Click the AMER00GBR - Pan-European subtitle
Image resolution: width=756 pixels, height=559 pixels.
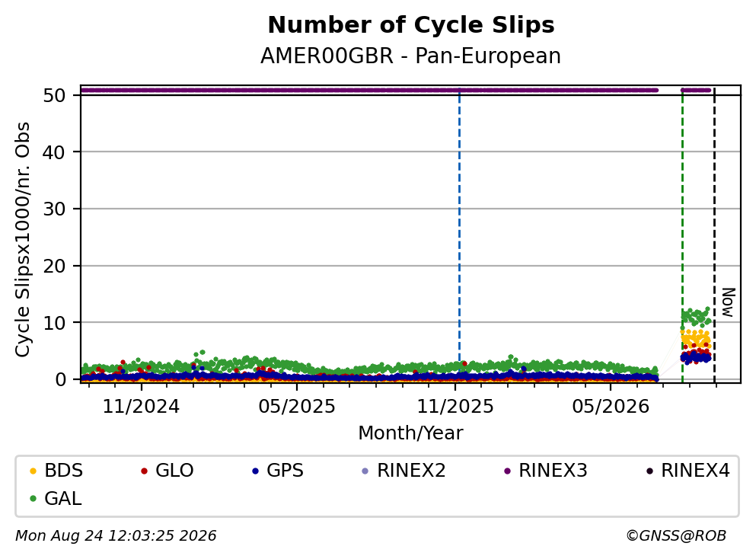pos(411,56)
